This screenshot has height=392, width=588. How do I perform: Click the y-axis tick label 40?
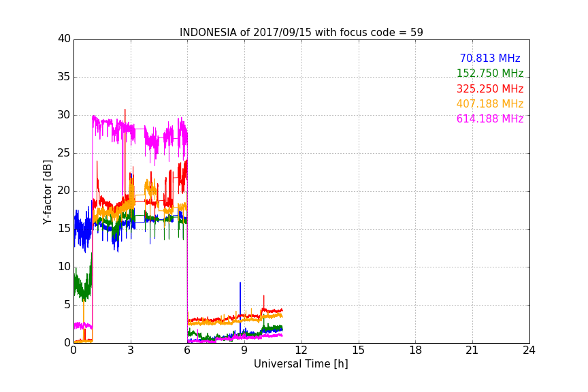click(x=64, y=39)
